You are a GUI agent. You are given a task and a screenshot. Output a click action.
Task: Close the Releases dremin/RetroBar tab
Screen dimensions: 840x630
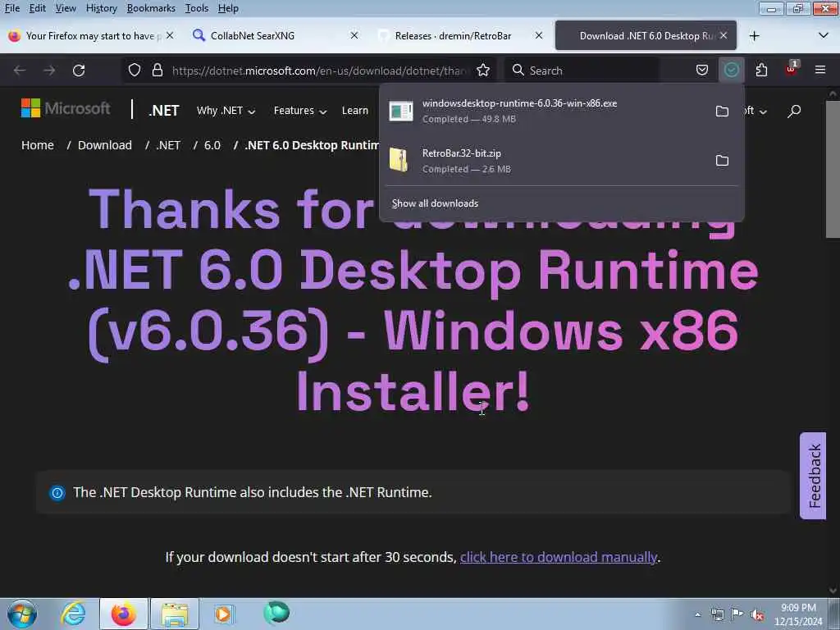[x=539, y=35]
